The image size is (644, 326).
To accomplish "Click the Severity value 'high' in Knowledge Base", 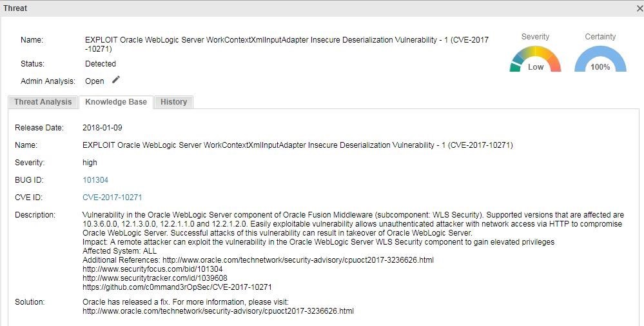I will pyautogui.click(x=90, y=163).
